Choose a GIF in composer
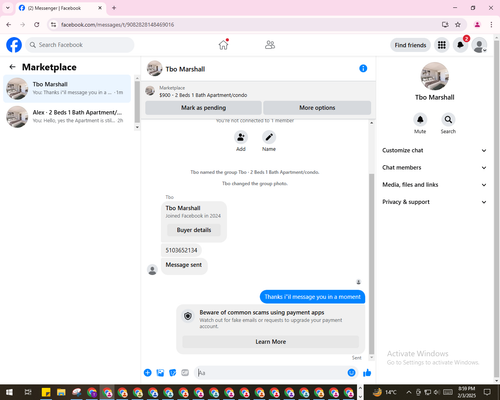 pos(185,373)
